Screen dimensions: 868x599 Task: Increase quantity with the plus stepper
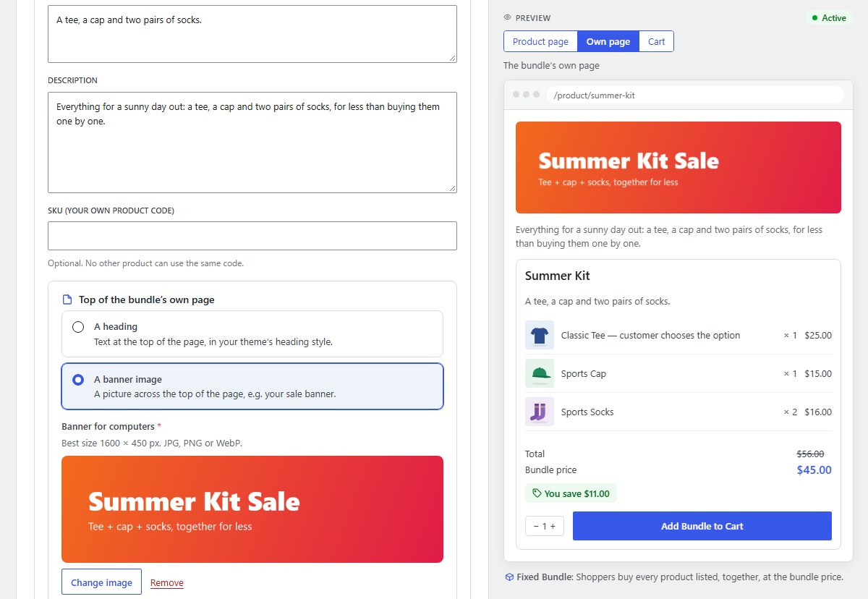click(x=553, y=526)
